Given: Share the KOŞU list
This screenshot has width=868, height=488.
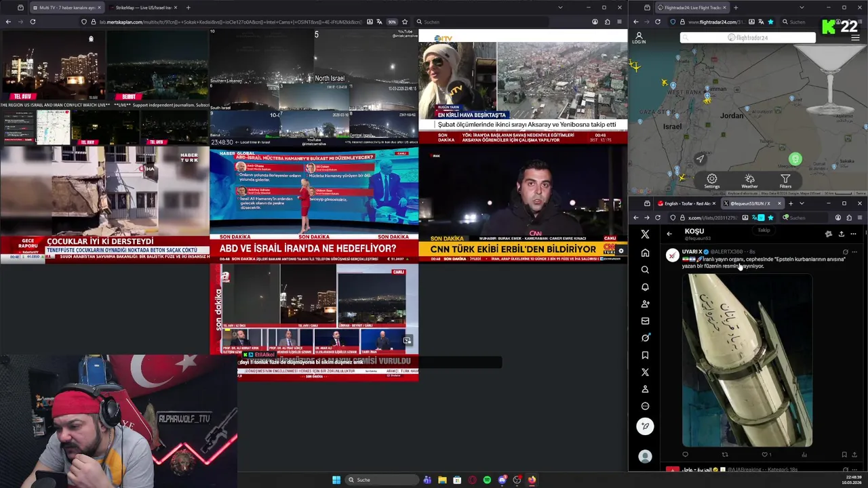Looking at the screenshot, I should tap(841, 234).
